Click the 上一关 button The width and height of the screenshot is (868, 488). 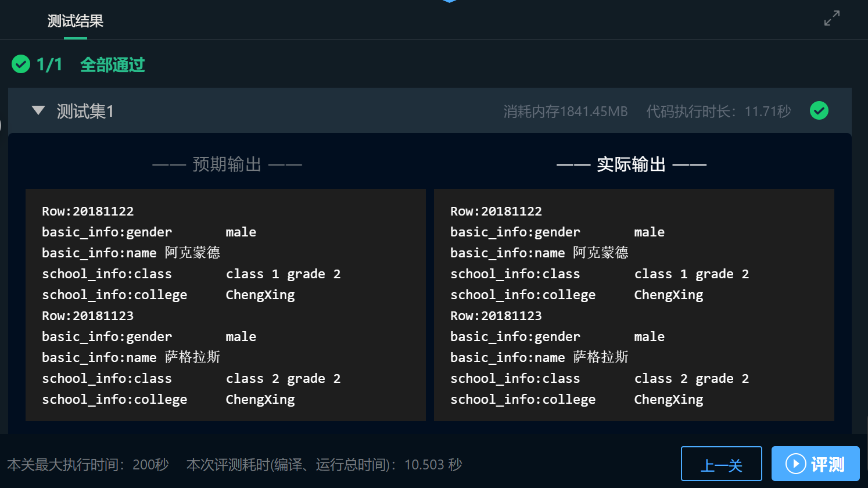721,464
